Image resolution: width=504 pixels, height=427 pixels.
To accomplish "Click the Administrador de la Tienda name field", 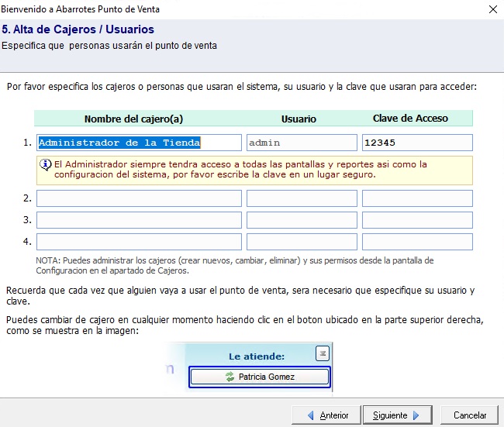I will coord(139,143).
